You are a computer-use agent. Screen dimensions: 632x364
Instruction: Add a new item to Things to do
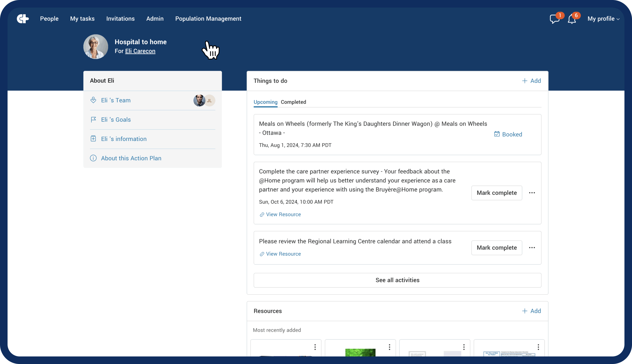pos(531,81)
